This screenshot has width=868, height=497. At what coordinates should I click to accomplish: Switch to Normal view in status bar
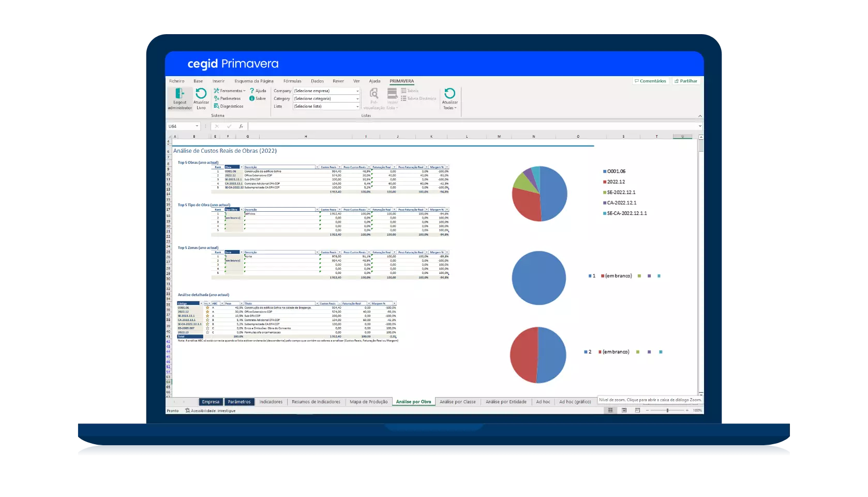(x=610, y=411)
